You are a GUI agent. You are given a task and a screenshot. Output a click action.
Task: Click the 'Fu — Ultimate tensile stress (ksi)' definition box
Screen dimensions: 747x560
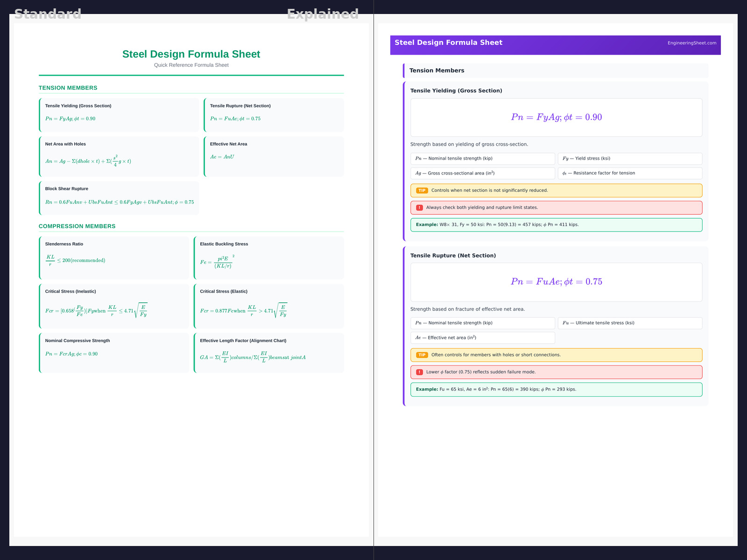629,323
